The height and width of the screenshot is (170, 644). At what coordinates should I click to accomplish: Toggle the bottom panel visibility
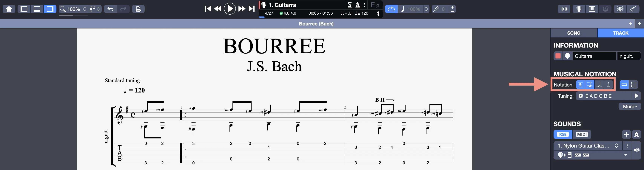click(x=37, y=9)
